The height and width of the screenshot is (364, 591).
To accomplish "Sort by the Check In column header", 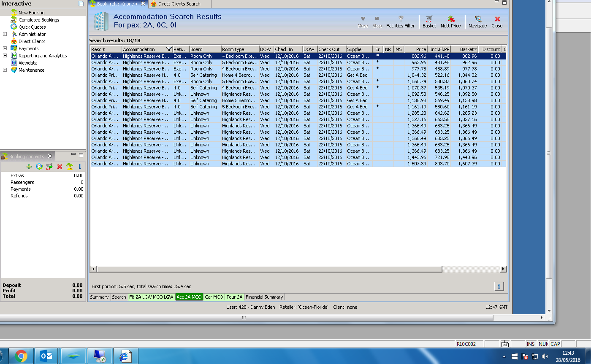I will 288,49.
